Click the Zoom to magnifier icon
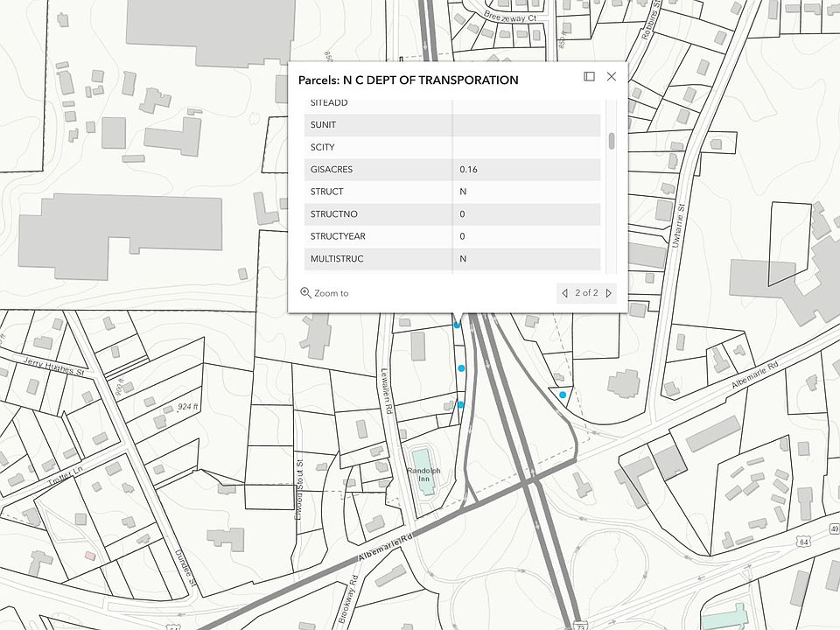The width and height of the screenshot is (840, 630). (x=305, y=293)
